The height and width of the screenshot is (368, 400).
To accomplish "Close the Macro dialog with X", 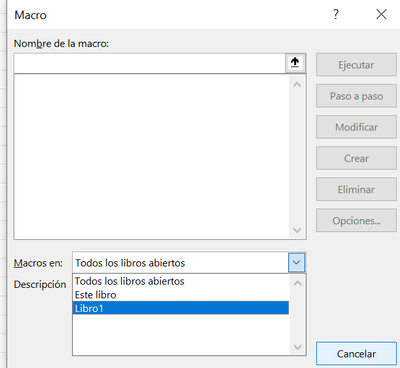I will point(381,14).
